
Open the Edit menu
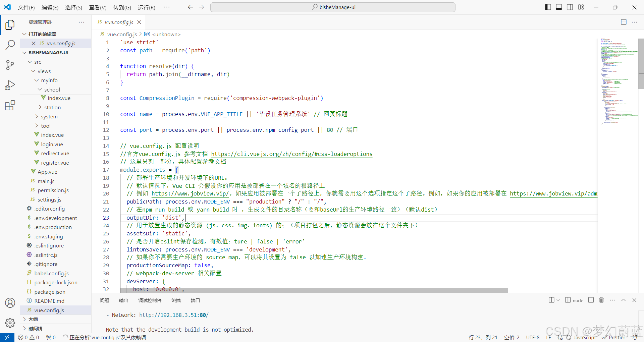(50, 7)
